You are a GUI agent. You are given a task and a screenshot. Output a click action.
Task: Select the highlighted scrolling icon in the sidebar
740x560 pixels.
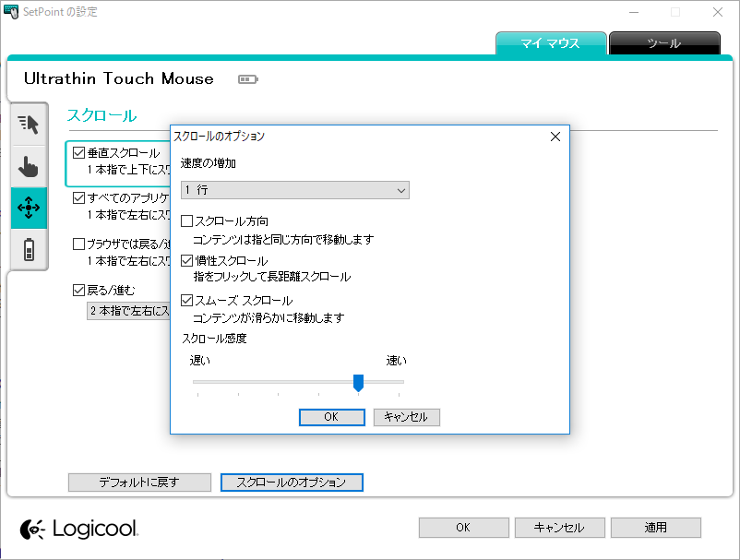29,209
